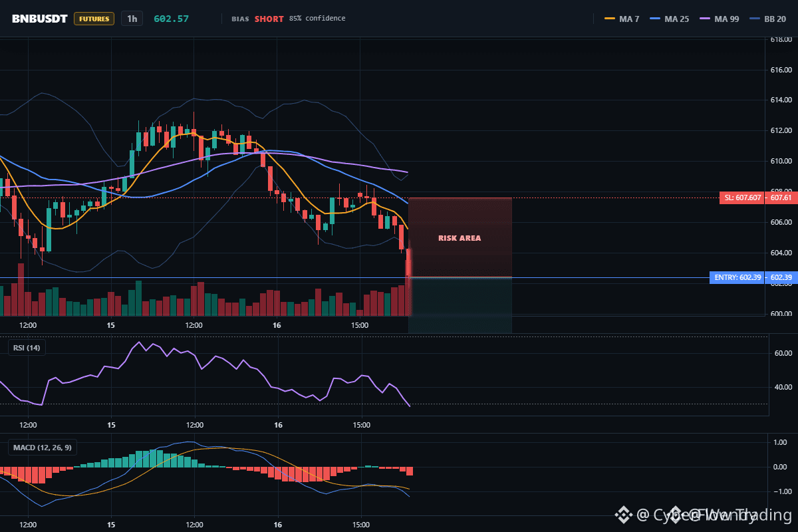The width and height of the screenshot is (798, 532).
Task: Click the 604.00 price axis label
Action: (781, 253)
